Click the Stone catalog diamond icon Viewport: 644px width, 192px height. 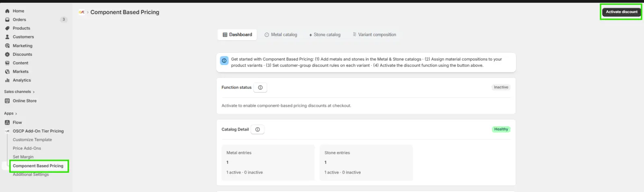click(311, 35)
